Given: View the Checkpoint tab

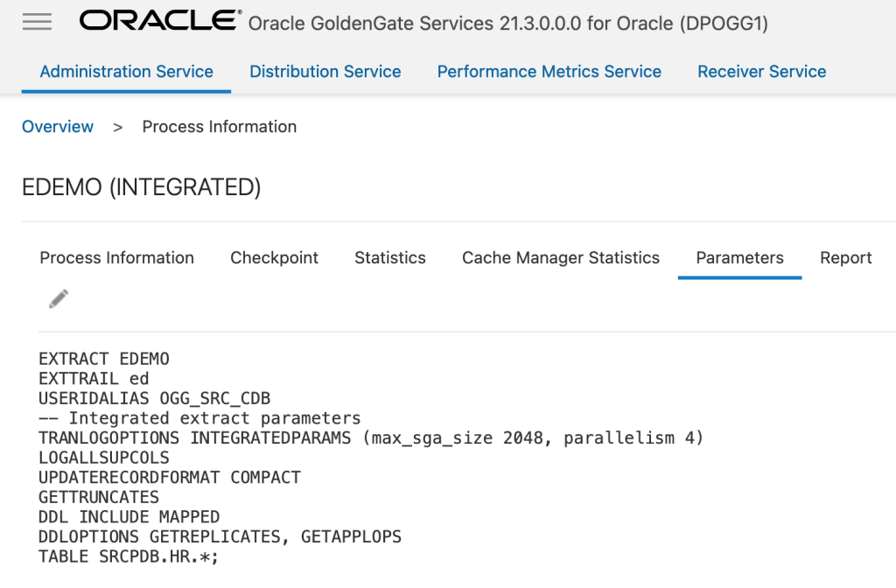Looking at the screenshot, I should coord(274,258).
